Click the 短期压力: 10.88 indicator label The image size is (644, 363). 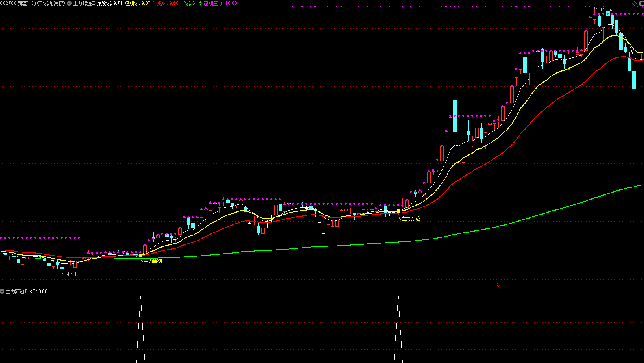click(220, 3)
